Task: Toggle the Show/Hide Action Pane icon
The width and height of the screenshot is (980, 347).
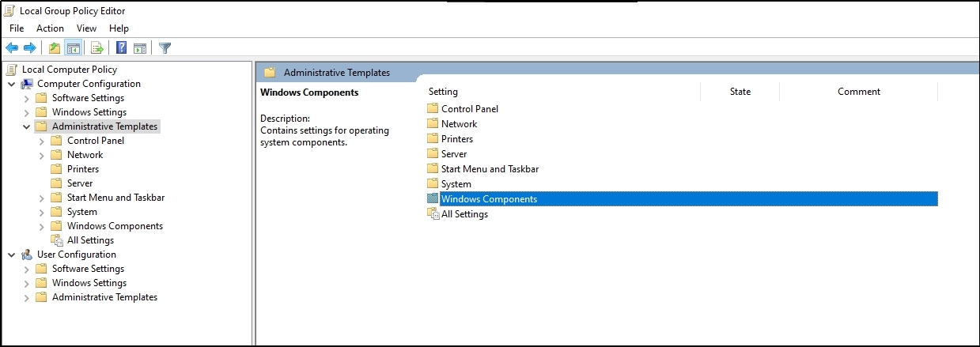Action: [140, 48]
